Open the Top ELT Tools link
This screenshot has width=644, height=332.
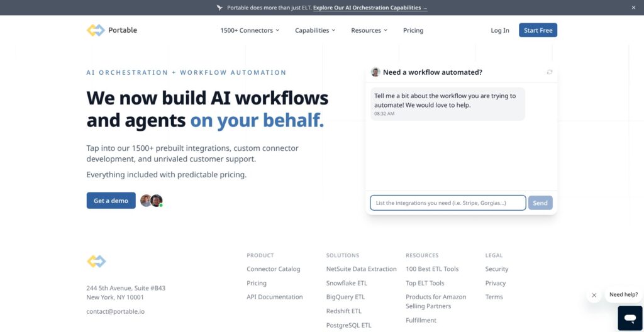(425, 283)
